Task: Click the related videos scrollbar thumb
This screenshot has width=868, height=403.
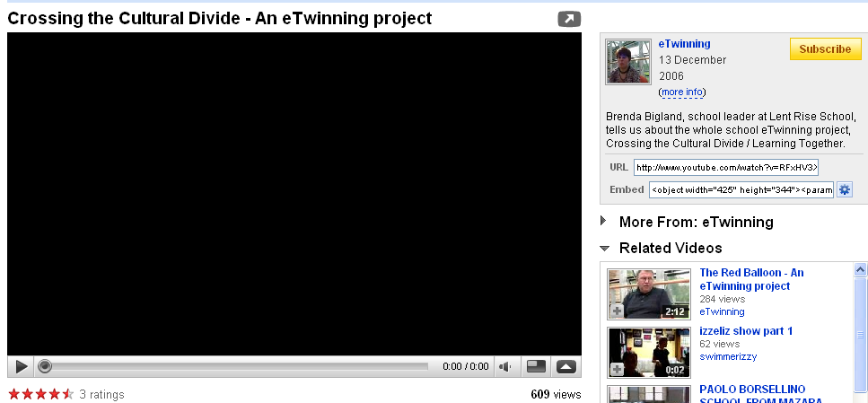Action: click(860, 335)
